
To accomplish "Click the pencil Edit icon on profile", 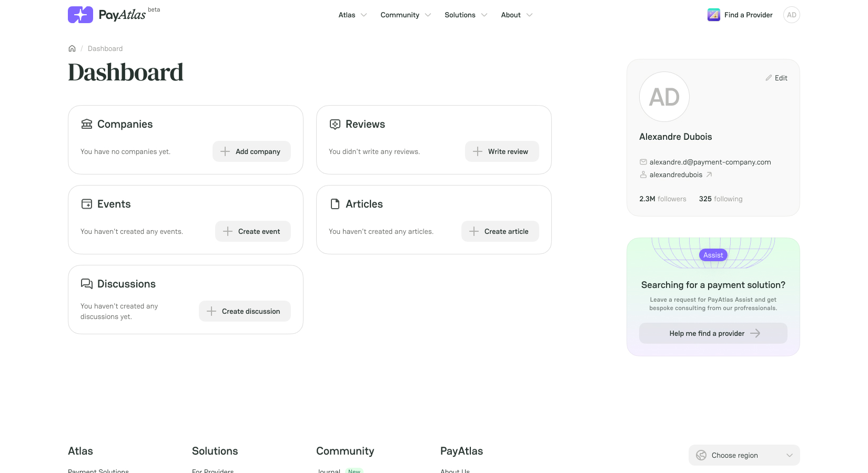I will coord(769,78).
